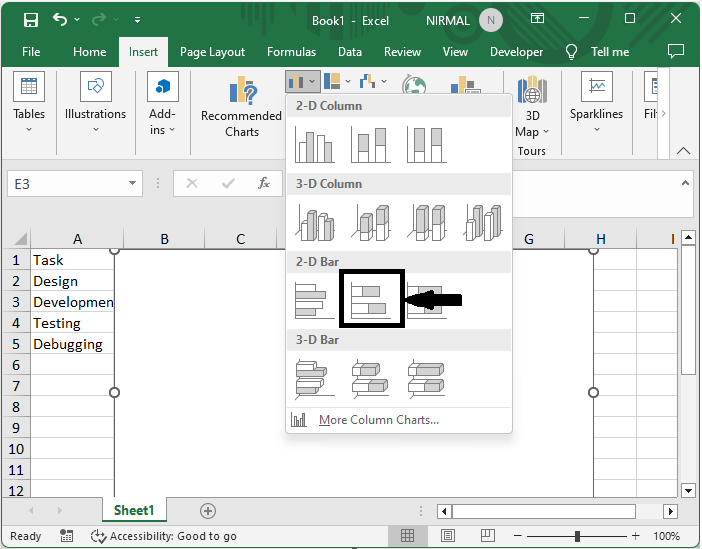The height and width of the screenshot is (549, 702).
Task: Click the Save icon in title bar
Action: (31, 20)
